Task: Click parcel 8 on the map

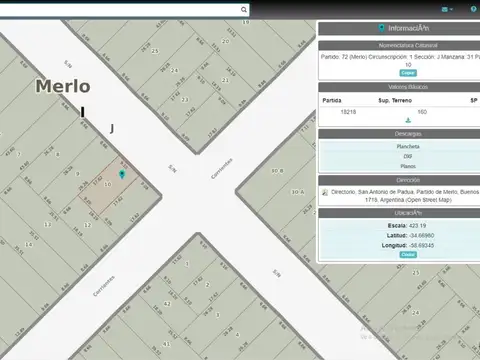Action: point(58,154)
